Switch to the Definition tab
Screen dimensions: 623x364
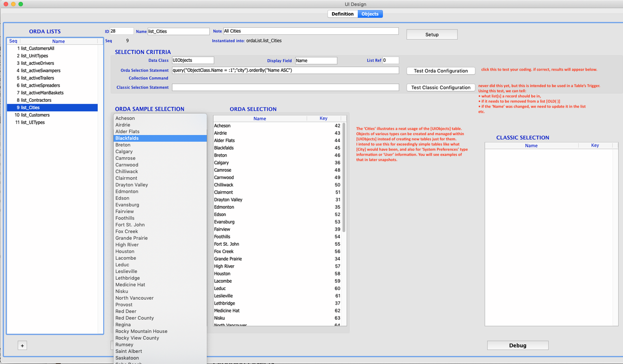(342, 14)
